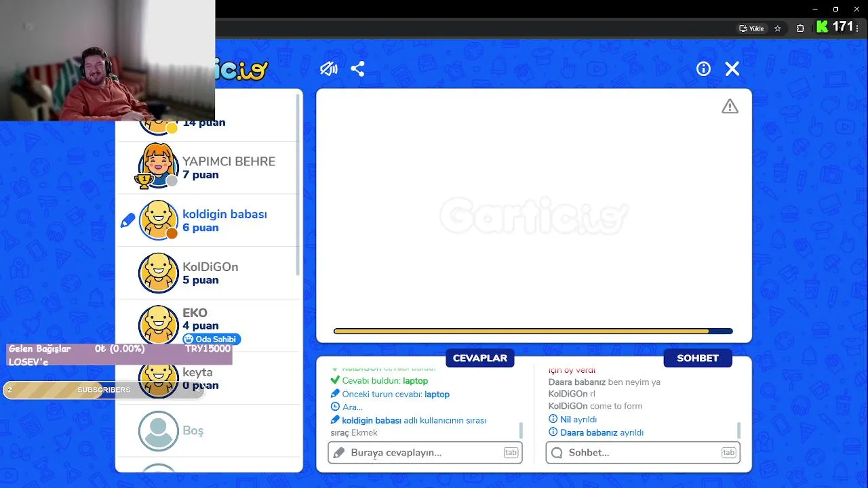
Task: Click 'Daara babanız ayrıldı' notice
Action: pyautogui.click(x=595, y=432)
